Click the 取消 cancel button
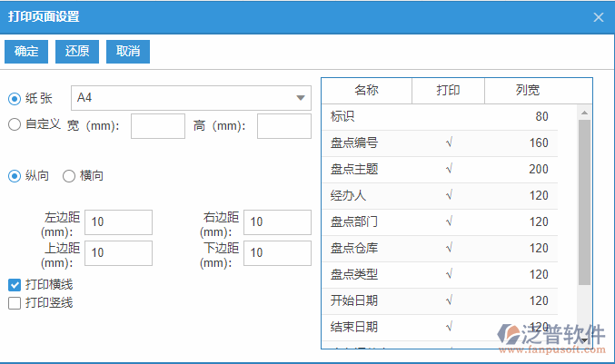 click(x=128, y=52)
